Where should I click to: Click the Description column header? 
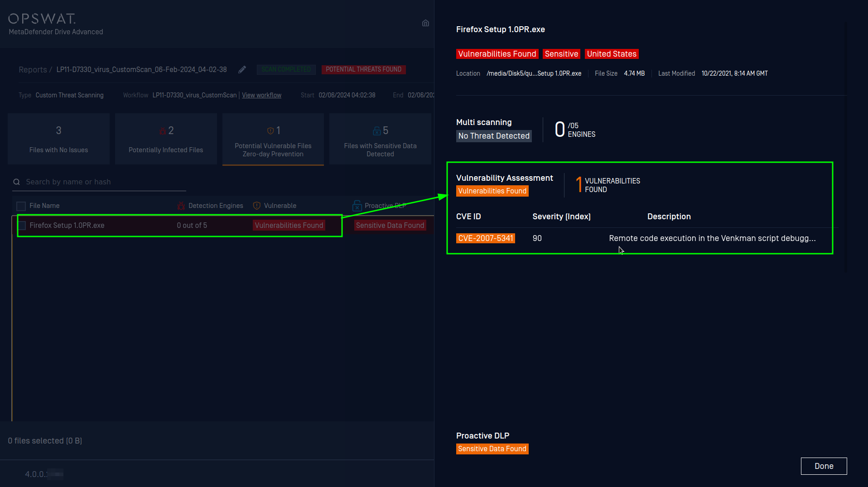coord(669,217)
